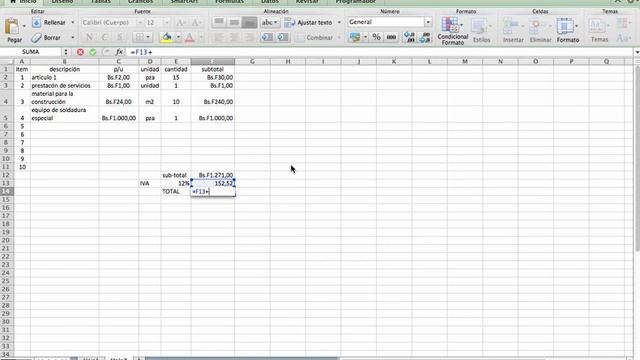
Task: Click the Ajustar texto wrap button
Action: [308, 22]
